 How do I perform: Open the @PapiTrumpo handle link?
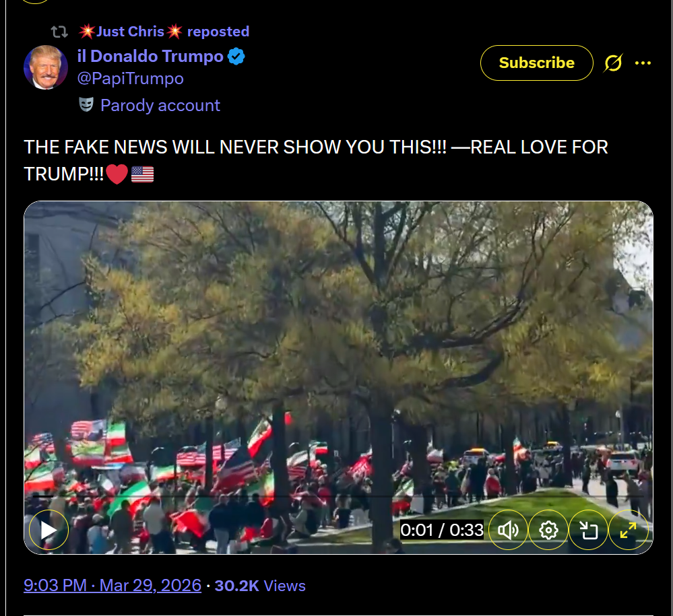[x=131, y=79]
